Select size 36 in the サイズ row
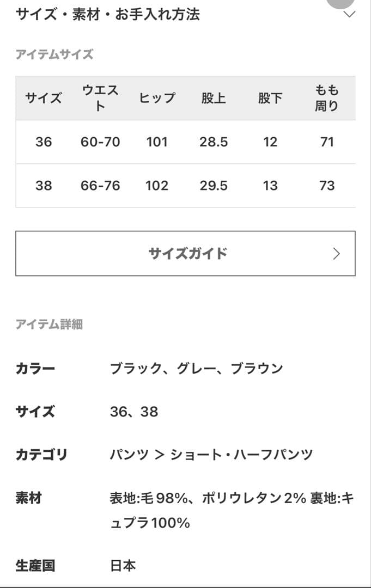 (118, 412)
